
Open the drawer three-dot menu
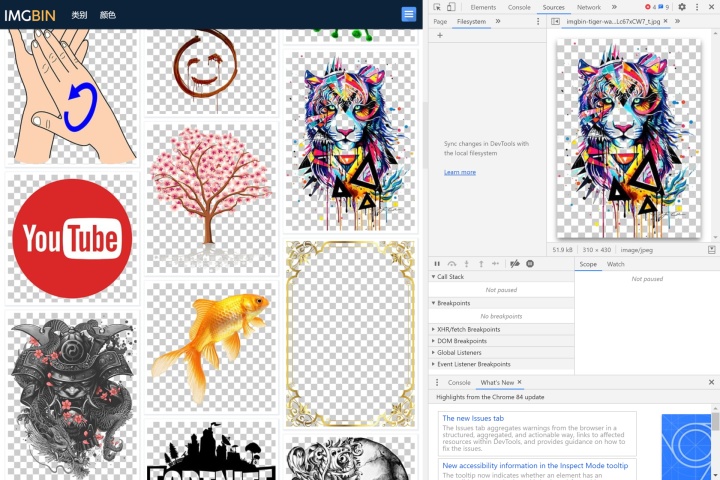[437, 382]
